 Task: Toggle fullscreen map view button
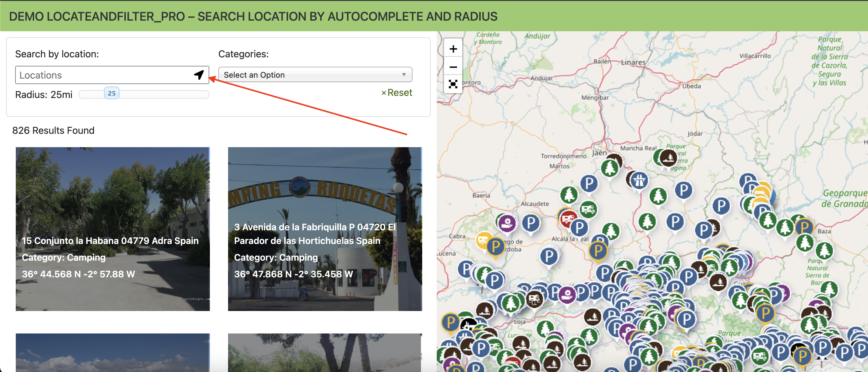coord(453,84)
